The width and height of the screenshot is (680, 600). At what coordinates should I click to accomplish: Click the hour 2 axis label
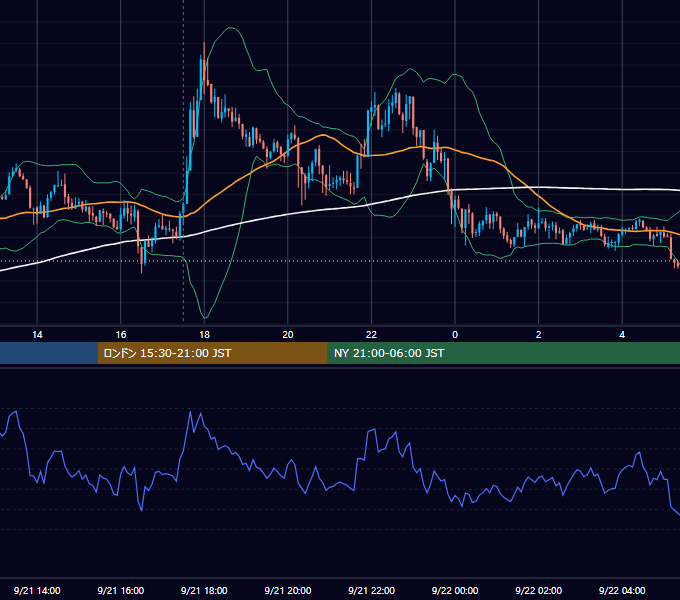539,335
